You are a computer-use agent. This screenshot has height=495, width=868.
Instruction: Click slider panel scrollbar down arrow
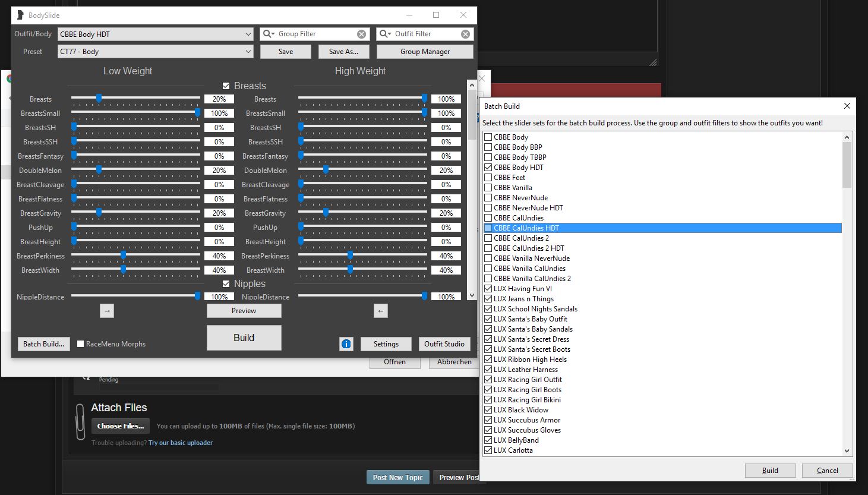pos(472,295)
